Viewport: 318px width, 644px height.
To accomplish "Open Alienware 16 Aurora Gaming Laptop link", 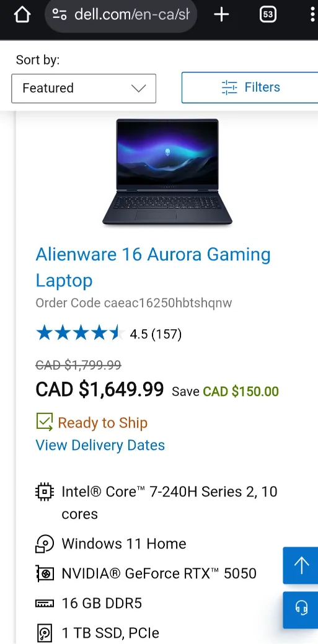I will (x=153, y=267).
